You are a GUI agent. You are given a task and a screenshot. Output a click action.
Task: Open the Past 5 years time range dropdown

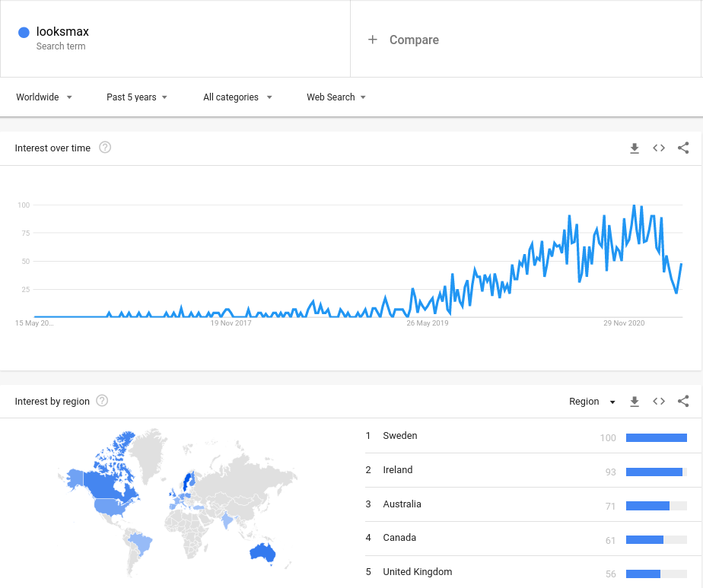click(x=137, y=97)
